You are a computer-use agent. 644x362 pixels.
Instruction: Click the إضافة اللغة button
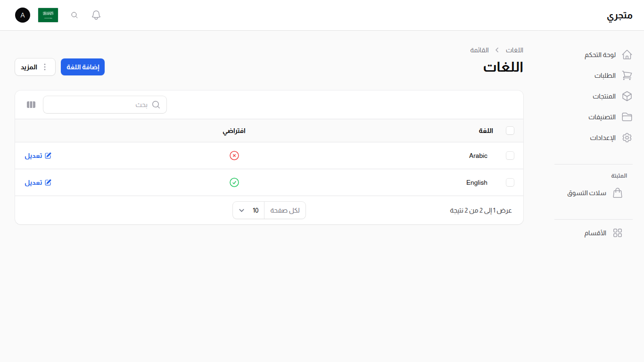83,67
